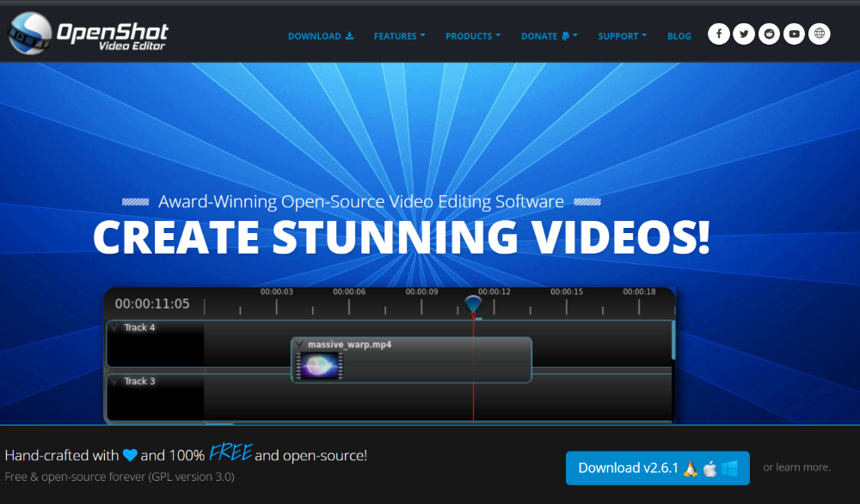The image size is (860, 504).
Task: Follow the 'or learn more' link
Action: (x=797, y=467)
